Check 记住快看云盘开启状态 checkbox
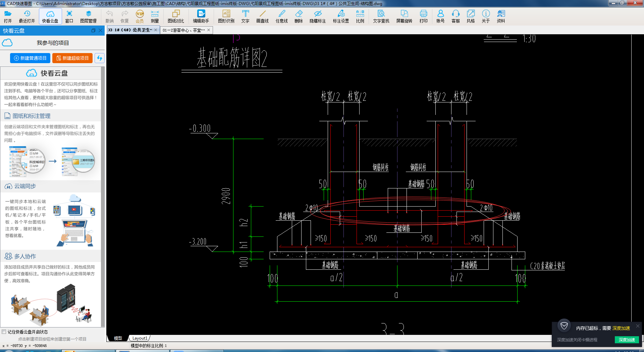This screenshot has height=352, width=644. click(x=4, y=332)
